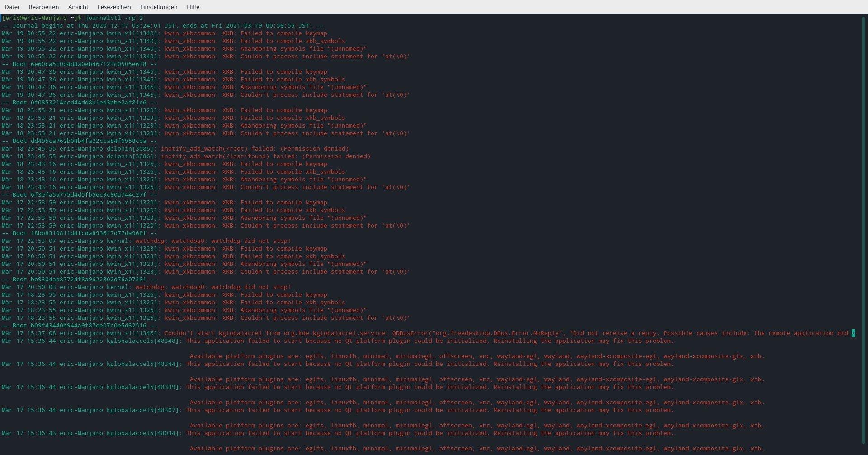Click the kglobalaccel5[48348] error line

tap(338, 341)
